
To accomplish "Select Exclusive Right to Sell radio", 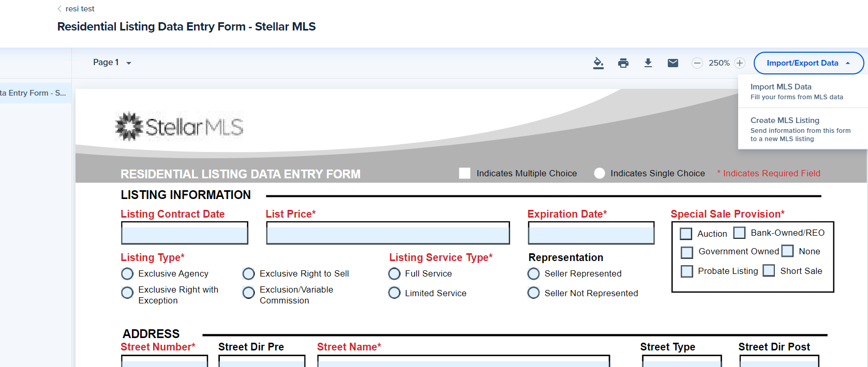I will [x=249, y=273].
